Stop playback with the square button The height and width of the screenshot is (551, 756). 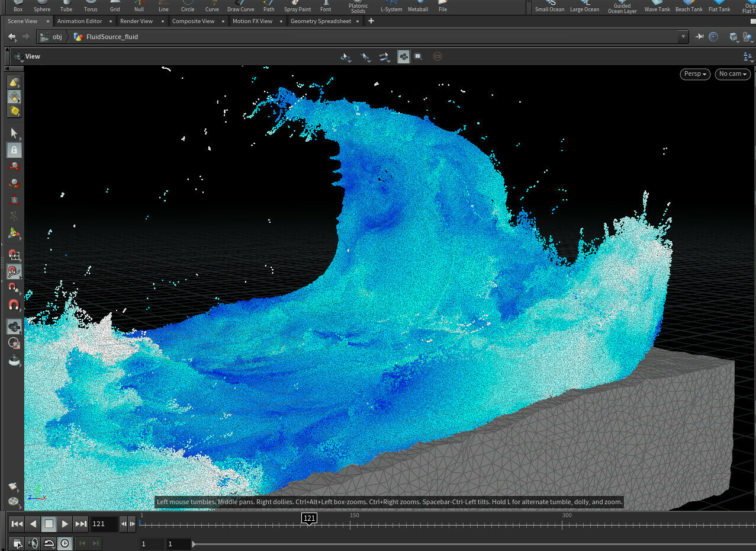click(49, 524)
